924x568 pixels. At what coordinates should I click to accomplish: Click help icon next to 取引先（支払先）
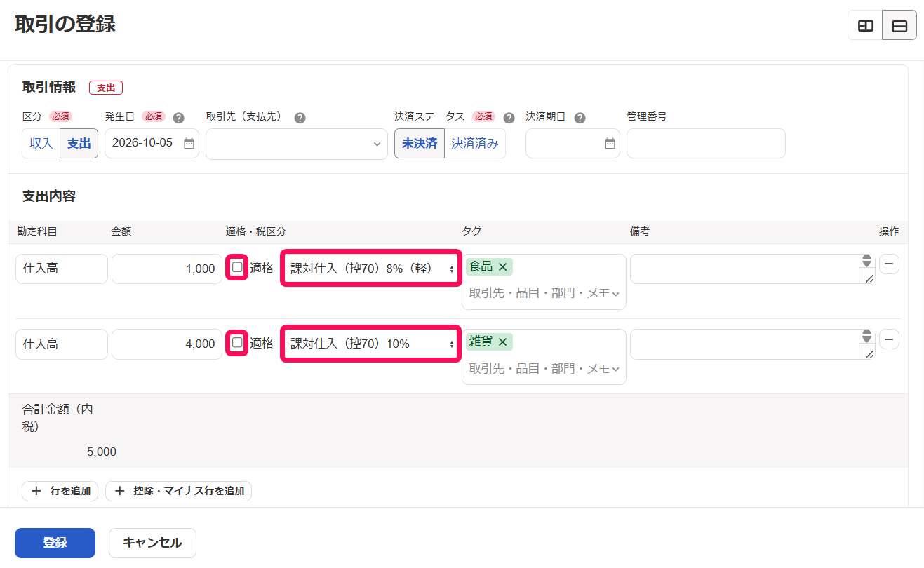[300, 118]
